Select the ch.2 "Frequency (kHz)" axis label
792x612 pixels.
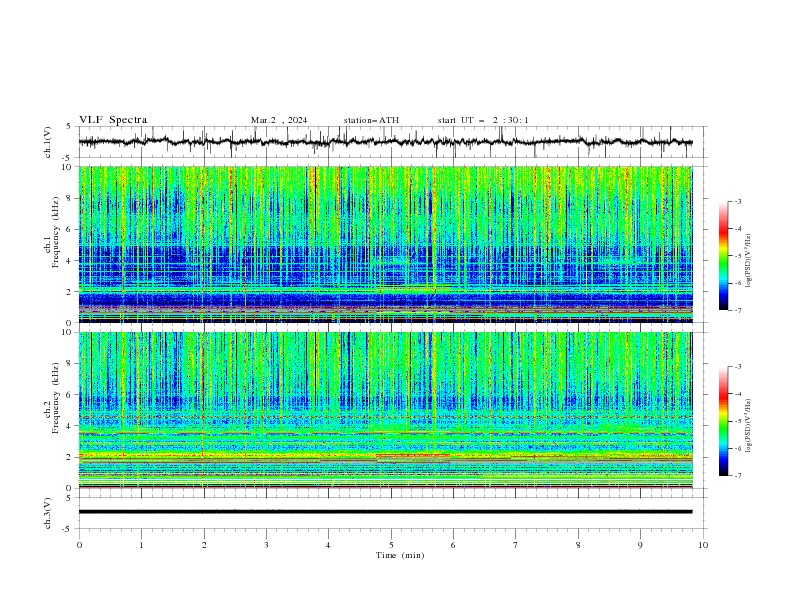point(55,398)
